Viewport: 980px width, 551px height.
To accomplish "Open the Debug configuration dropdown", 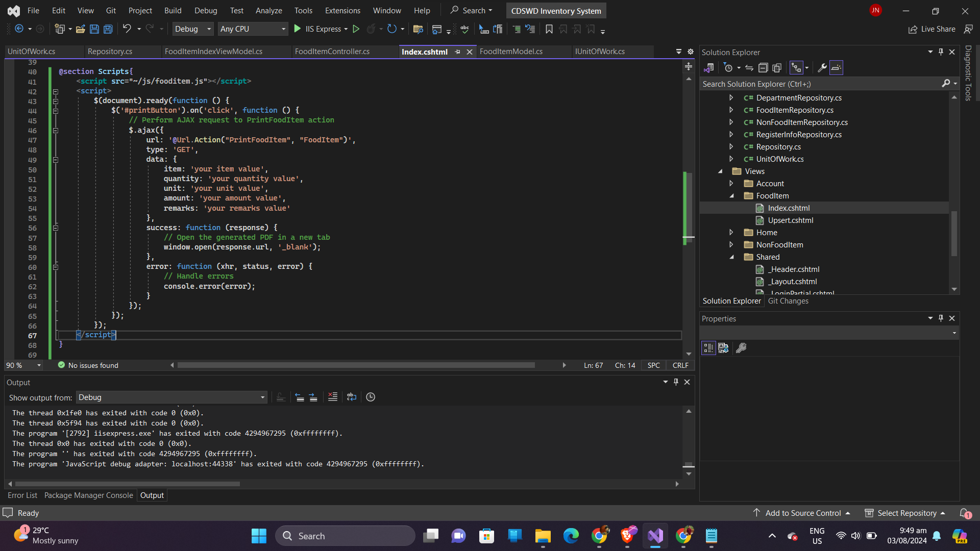I will (193, 29).
